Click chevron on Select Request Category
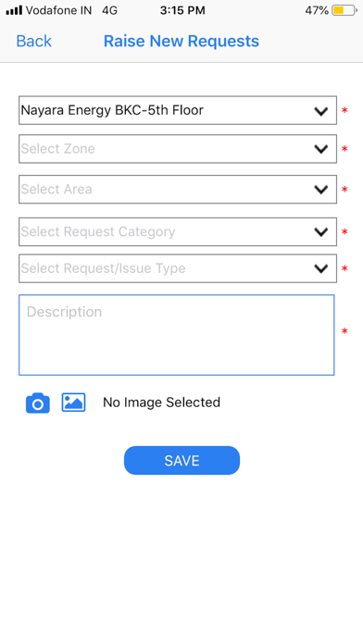Image resolution: width=363 pixels, height=644 pixels. [320, 232]
